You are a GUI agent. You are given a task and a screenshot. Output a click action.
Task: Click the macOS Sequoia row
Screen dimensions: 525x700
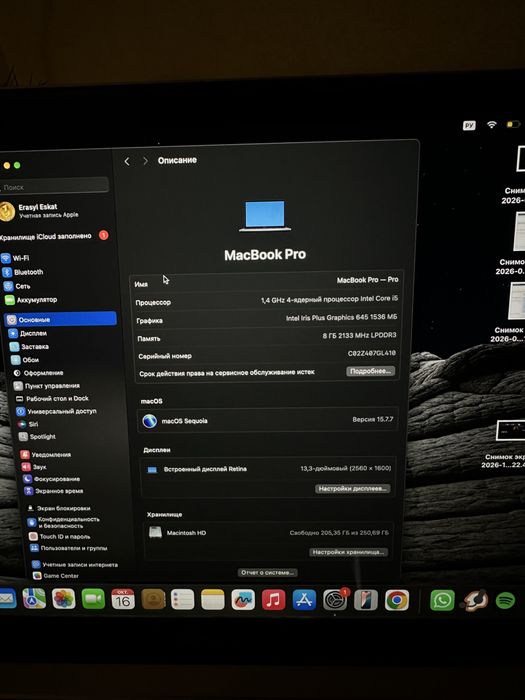pos(267,420)
